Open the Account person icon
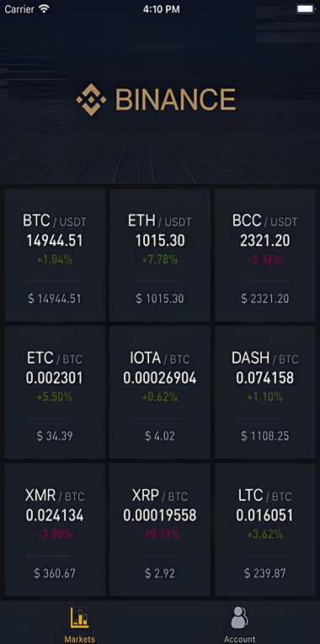 [x=239, y=617]
